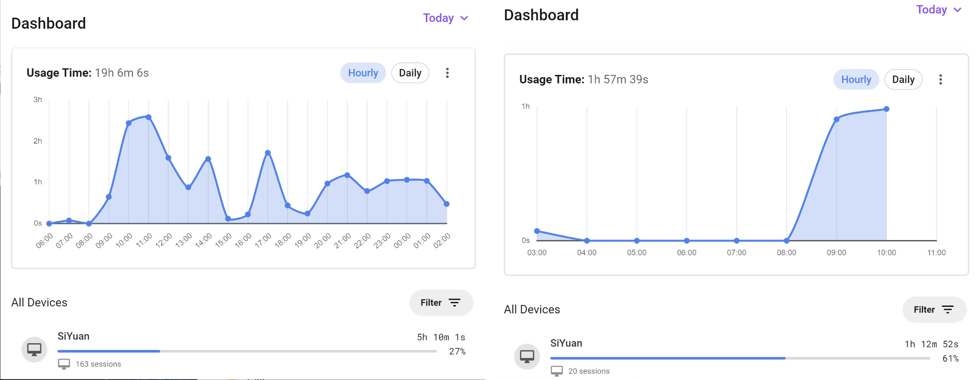Click the 11:00 peak data point on left chart

click(149, 117)
